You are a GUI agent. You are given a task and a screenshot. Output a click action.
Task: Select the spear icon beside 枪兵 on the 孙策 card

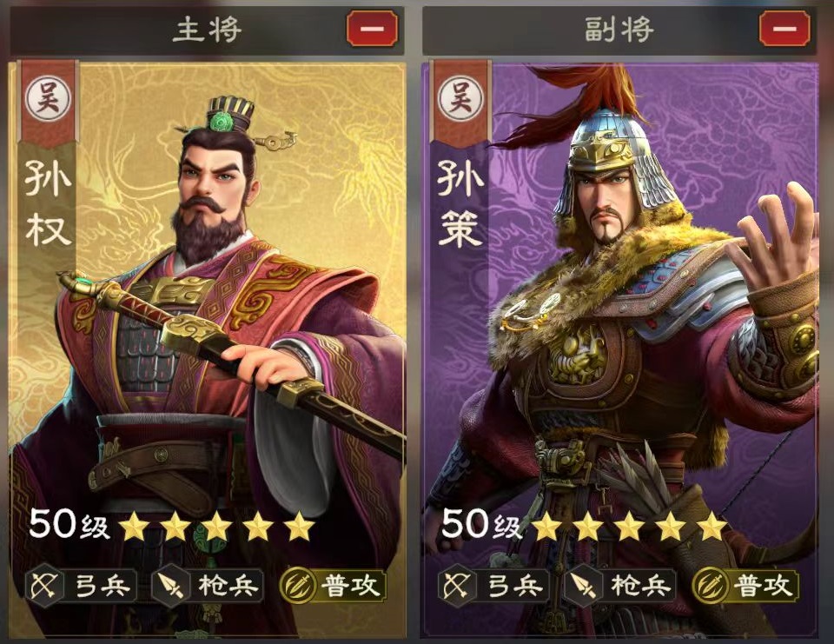pyautogui.click(x=582, y=586)
